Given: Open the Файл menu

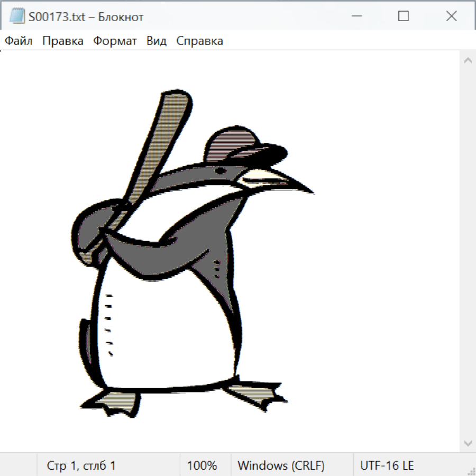Looking at the screenshot, I should (x=19, y=41).
